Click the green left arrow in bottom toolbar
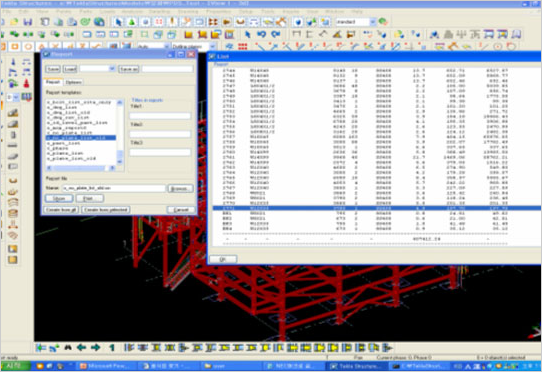The width and height of the screenshot is (542, 372). click(82, 347)
